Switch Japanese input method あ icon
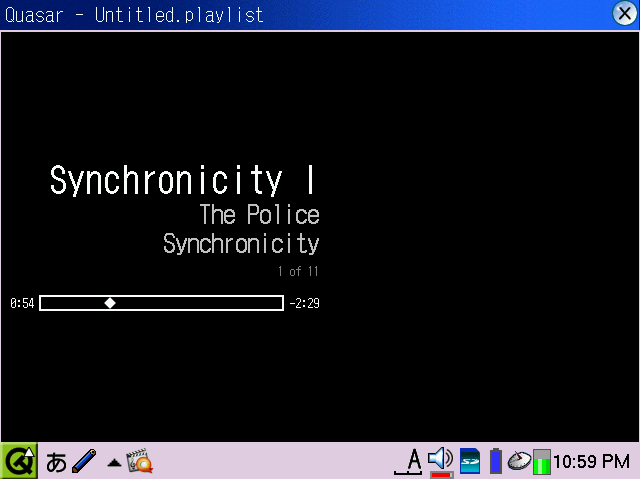Image resolution: width=640 pixels, height=479 pixels. (x=56, y=462)
